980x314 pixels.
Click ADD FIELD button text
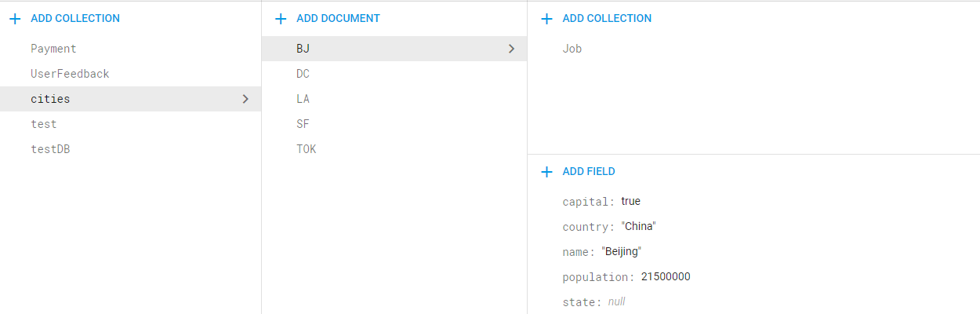point(589,171)
